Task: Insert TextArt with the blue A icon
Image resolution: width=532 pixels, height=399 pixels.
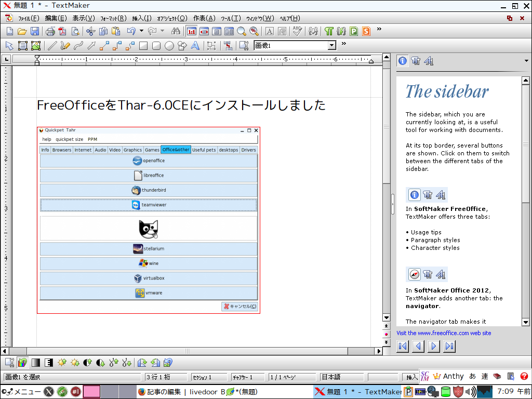Action: point(195,46)
